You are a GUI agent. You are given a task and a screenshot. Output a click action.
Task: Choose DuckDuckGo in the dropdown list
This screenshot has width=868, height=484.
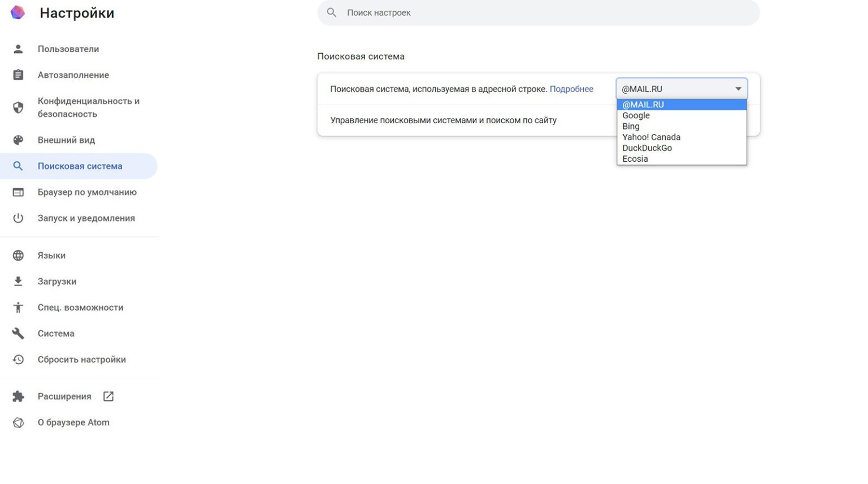click(646, 148)
